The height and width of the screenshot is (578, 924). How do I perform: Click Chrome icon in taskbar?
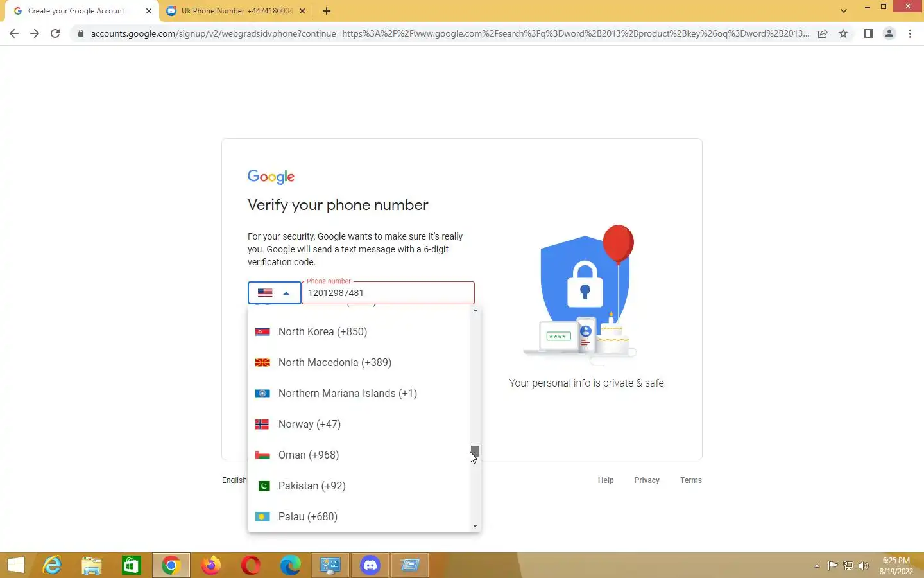point(171,565)
